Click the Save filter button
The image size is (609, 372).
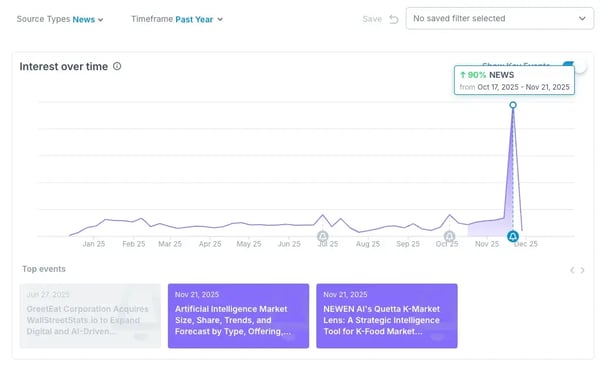(x=372, y=19)
